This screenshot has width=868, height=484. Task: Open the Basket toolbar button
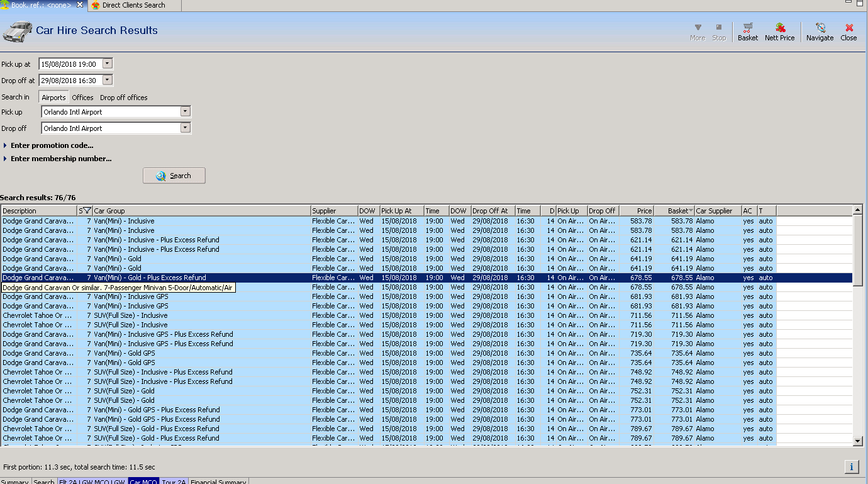pos(747,31)
